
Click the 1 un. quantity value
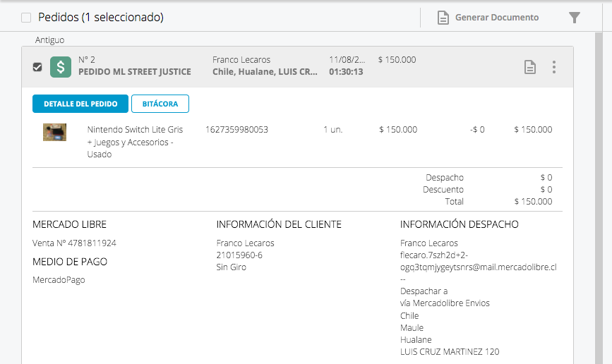click(x=333, y=130)
